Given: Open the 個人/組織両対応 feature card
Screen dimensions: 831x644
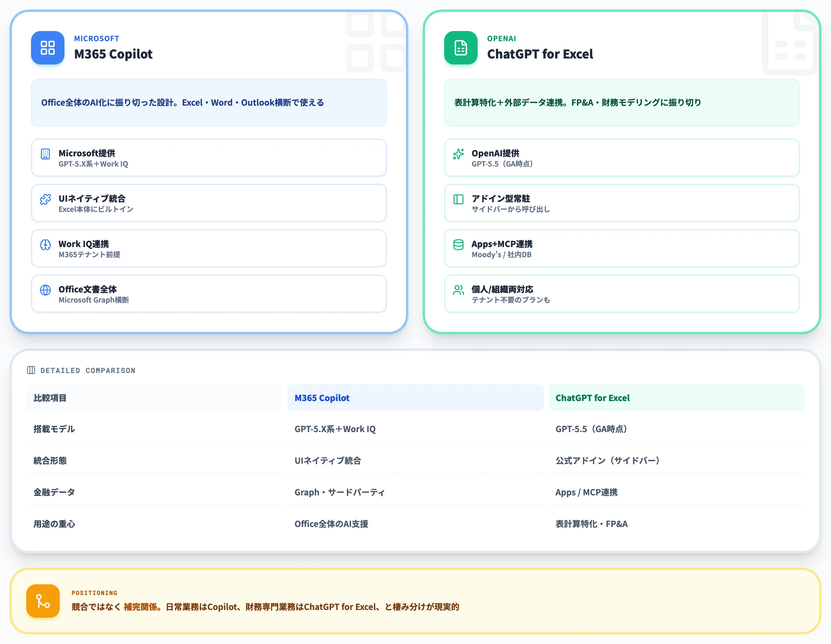Looking at the screenshot, I should 622,294.
